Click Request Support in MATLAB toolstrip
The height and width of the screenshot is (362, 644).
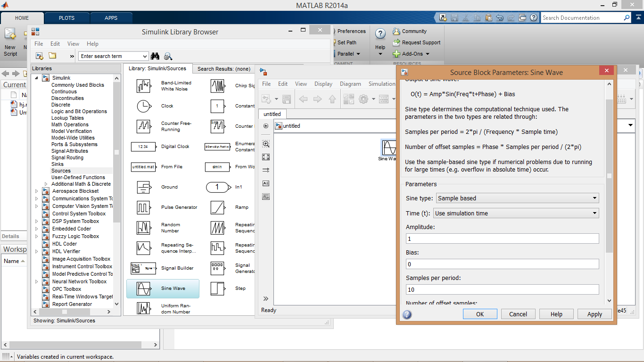point(417,42)
